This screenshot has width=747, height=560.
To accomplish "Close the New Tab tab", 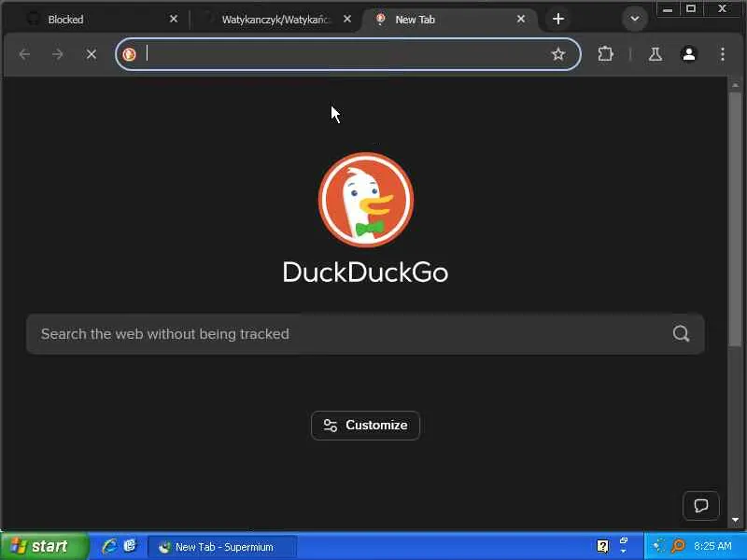I will (x=521, y=19).
